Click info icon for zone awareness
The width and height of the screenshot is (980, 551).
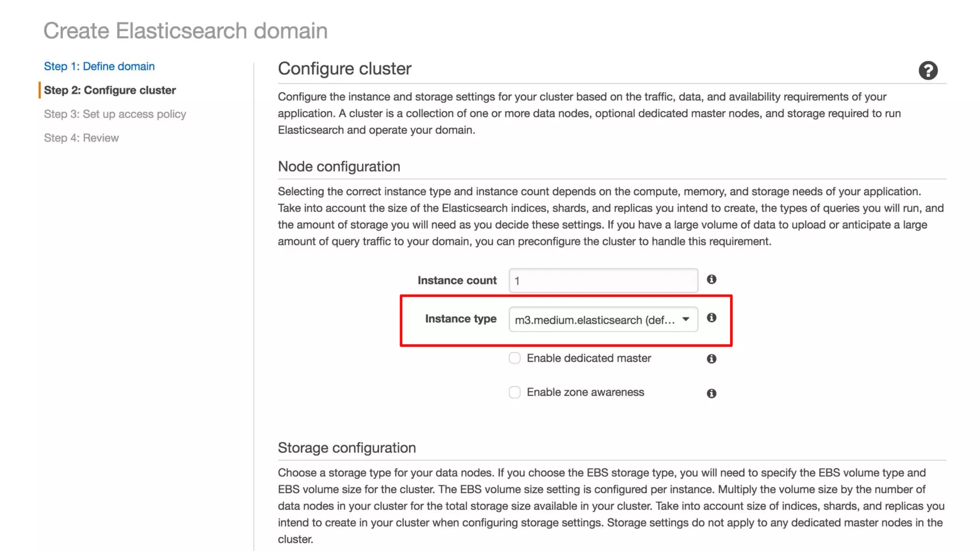pyautogui.click(x=712, y=393)
